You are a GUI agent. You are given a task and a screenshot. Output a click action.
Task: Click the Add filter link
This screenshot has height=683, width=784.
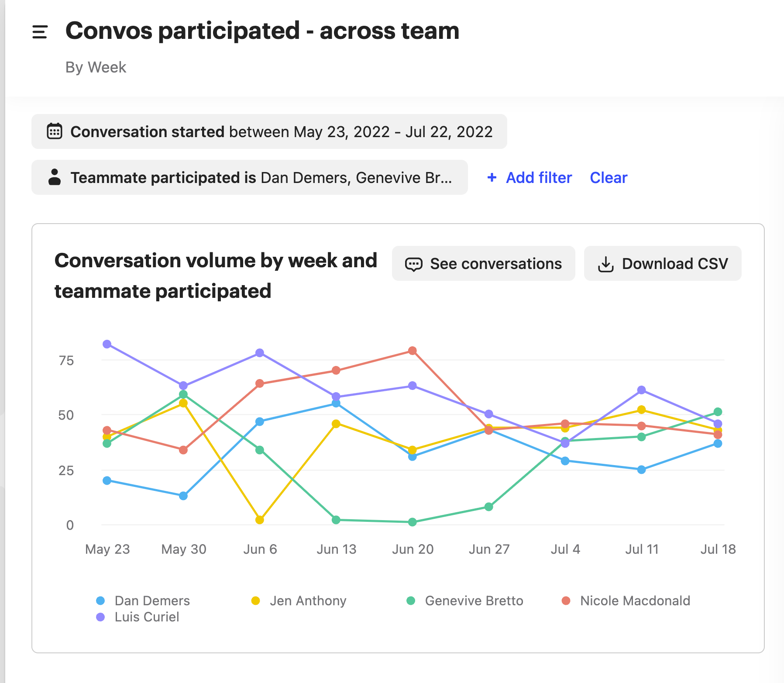click(539, 178)
